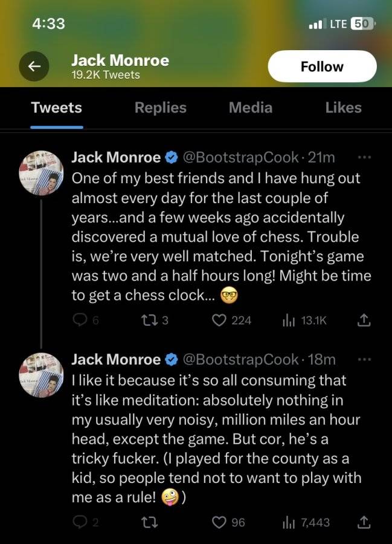View analytics showing 7,443 views

point(306,522)
